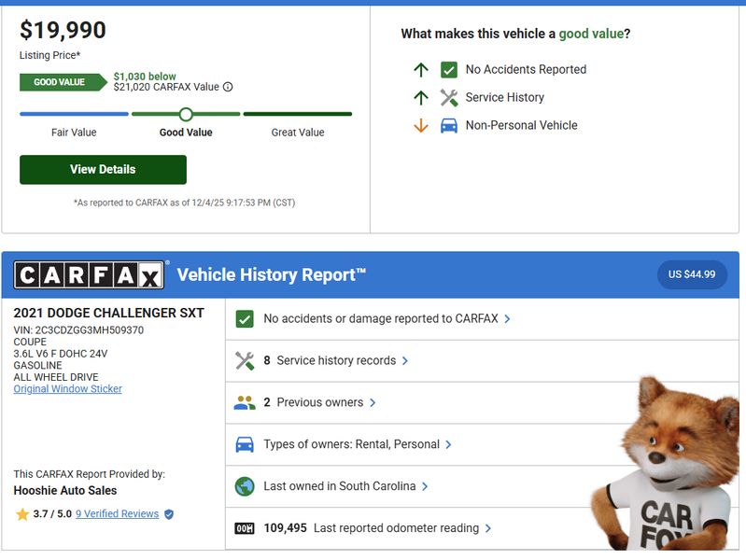Viewport: 746px width, 560px height.
Task: Click the odometer icon beside 109,495
Action: pyautogui.click(x=245, y=528)
